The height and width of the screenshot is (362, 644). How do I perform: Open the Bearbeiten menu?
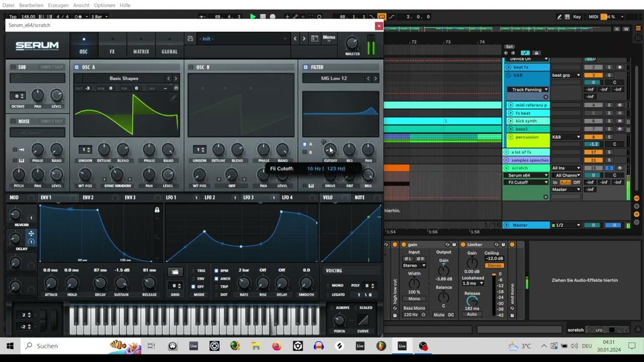tap(31, 5)
